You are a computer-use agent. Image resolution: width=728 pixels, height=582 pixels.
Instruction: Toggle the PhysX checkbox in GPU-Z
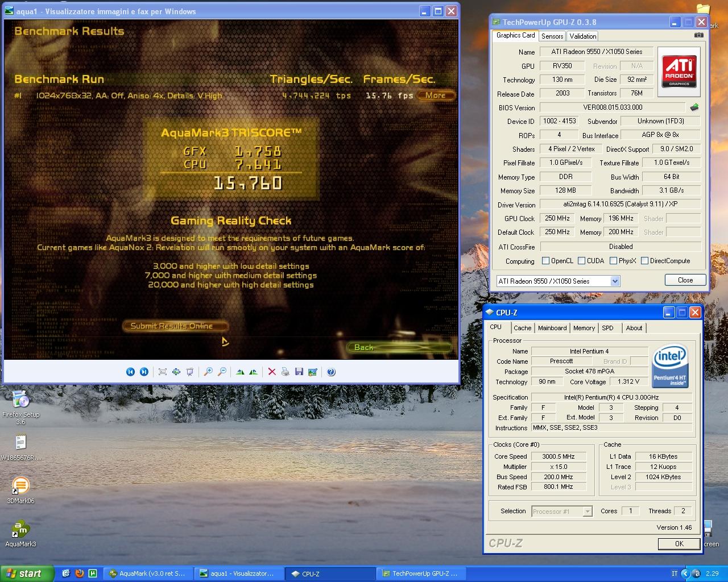pos(614,261)
